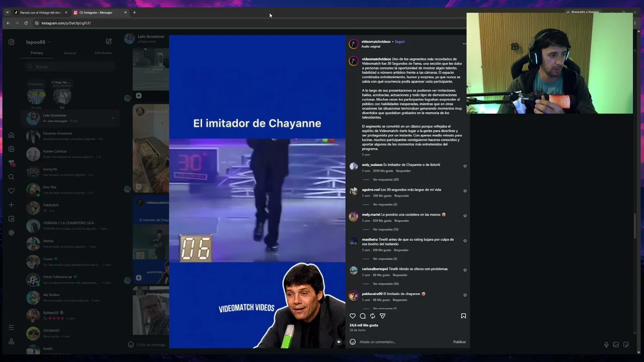Reply to waly_walasss's comment
The height and width of the screenshot is (362, 644).
pos(403,171)
